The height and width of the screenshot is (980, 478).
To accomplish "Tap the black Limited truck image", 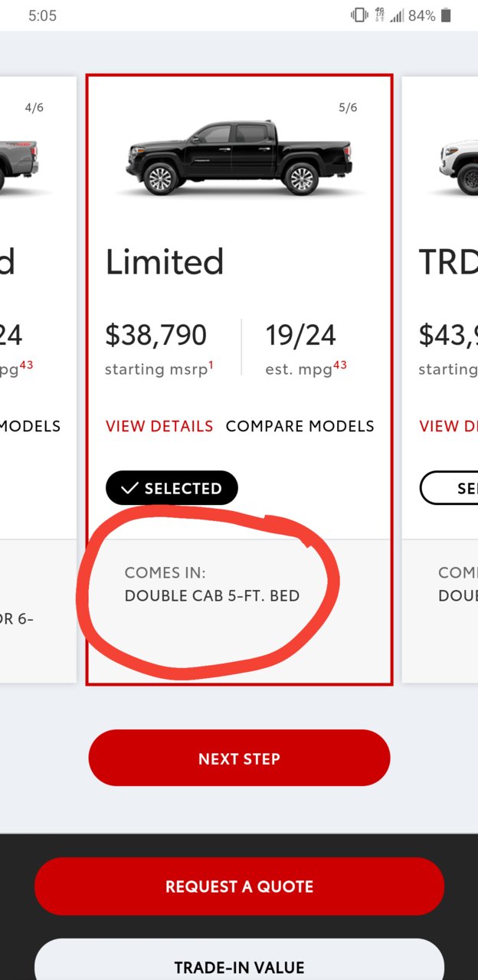I will click(x=239, y=157).
